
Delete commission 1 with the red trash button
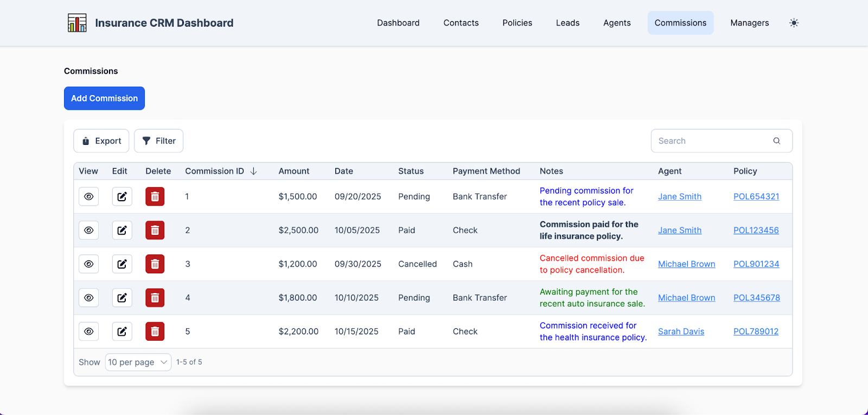tap(155, 196)
